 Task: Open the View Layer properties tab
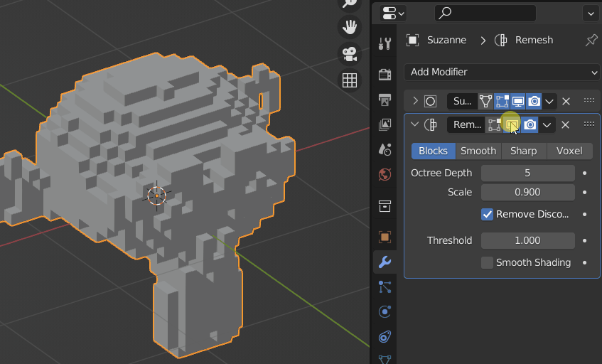tap(385, 124)
